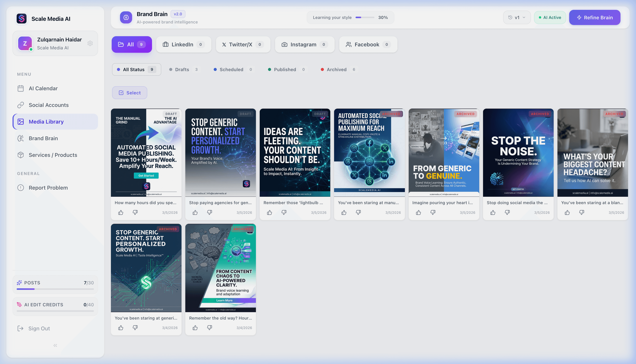Like the 'Remember those lightbulb' post
This screenshot has width=636, height=364.
click(269, 212)
